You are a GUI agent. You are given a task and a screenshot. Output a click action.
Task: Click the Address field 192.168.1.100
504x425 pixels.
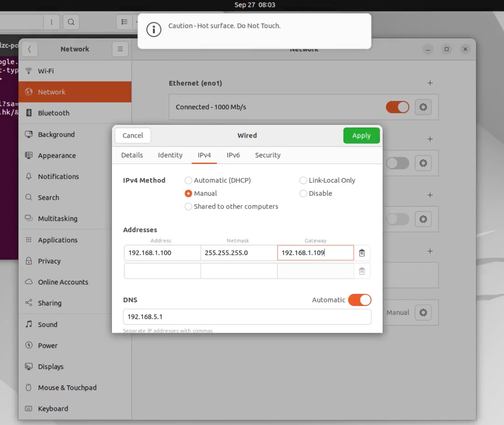[x=162, y=253]
